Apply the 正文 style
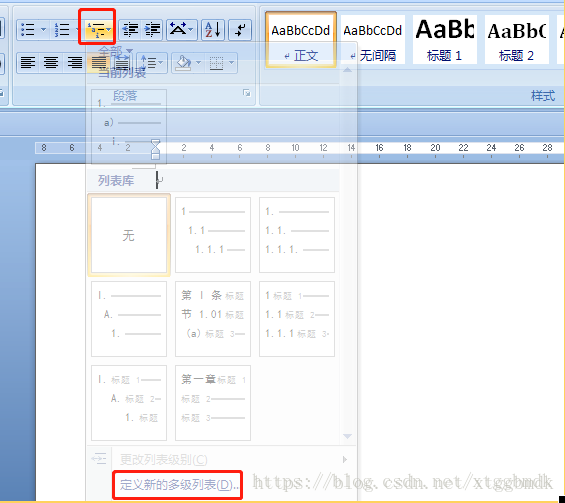Screen dimensions: 565x503 point(301,40)
